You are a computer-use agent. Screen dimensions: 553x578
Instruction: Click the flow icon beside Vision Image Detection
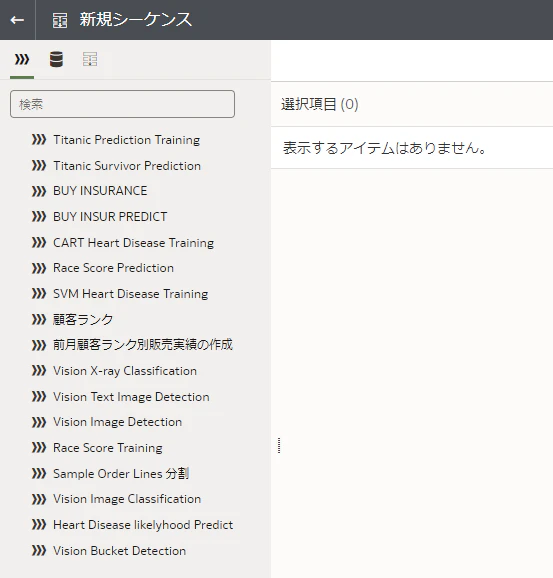[x=39, y=422]
